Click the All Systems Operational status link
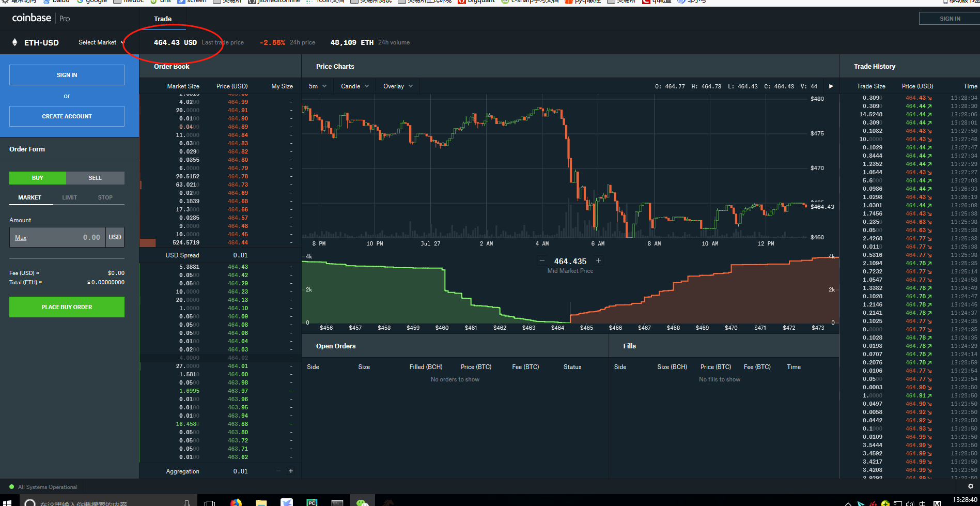 coord(48,487)
